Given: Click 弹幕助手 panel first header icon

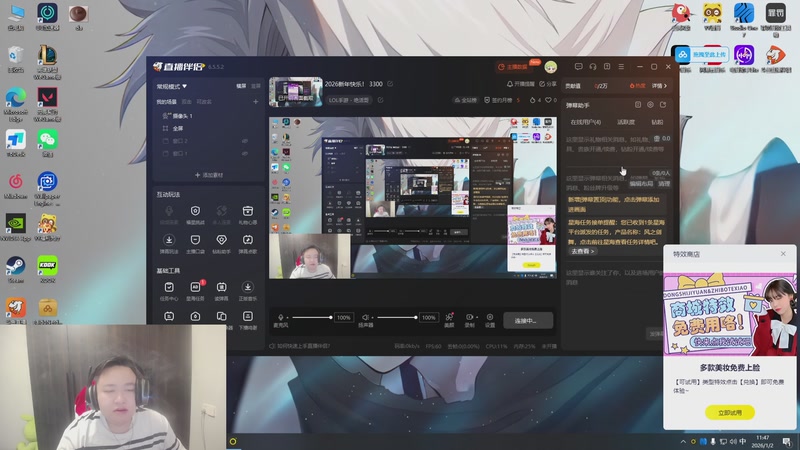Looking at the screenshot, I should point(638,105).
